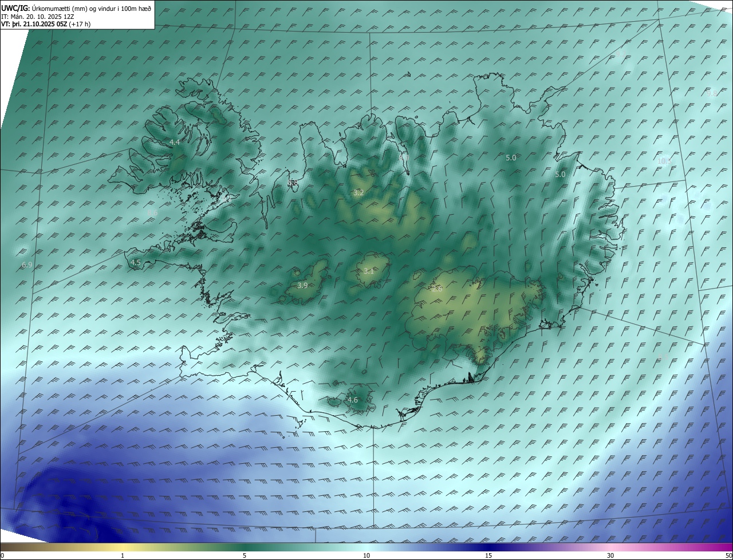
Task: Click the IT: Mán. 20. 10. 2025 12Z line
Action: click(37, 17)
